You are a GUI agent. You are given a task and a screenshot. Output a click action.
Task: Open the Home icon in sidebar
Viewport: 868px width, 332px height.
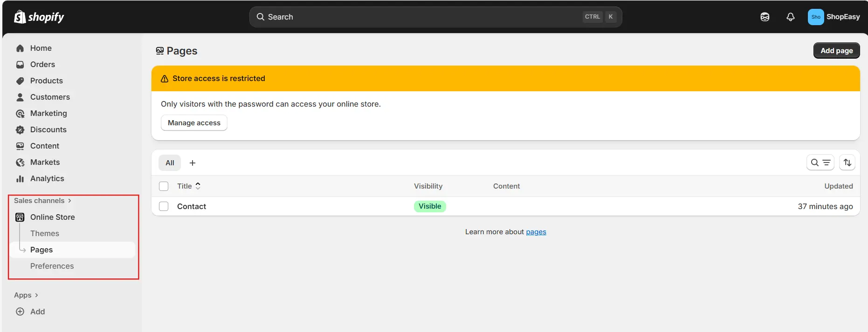point(20,48)
